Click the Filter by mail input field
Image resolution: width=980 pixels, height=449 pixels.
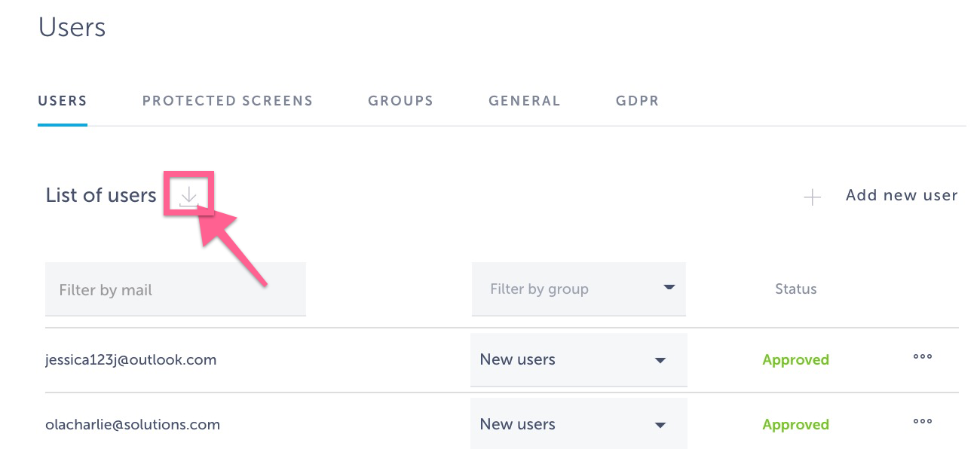[x=175, y=289]
